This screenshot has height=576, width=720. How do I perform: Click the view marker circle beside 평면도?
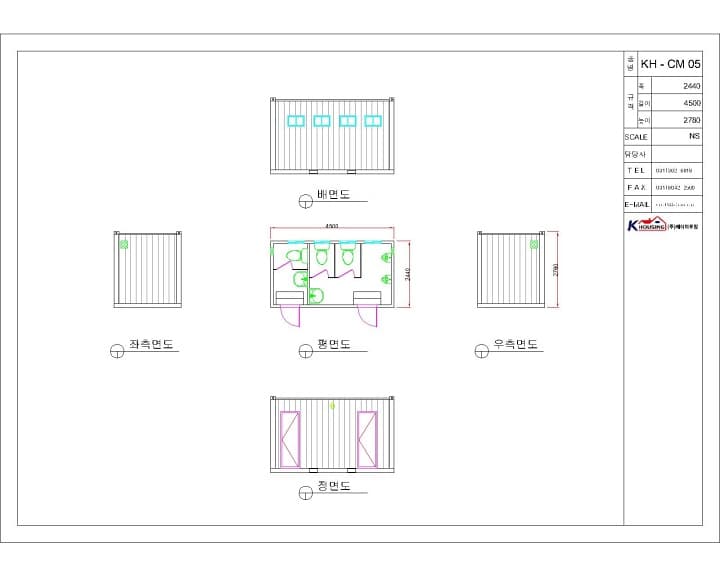click(306, 351)
